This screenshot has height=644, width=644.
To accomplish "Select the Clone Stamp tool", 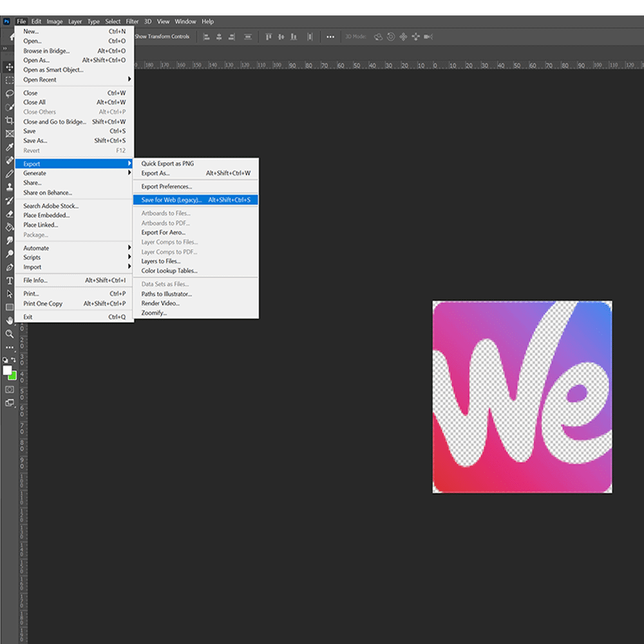I will pyautogui.click(x=10, y=187).
